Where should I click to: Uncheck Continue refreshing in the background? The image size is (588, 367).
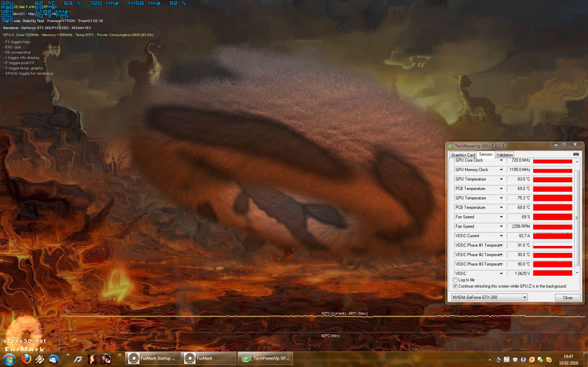[x=455, y=286]
